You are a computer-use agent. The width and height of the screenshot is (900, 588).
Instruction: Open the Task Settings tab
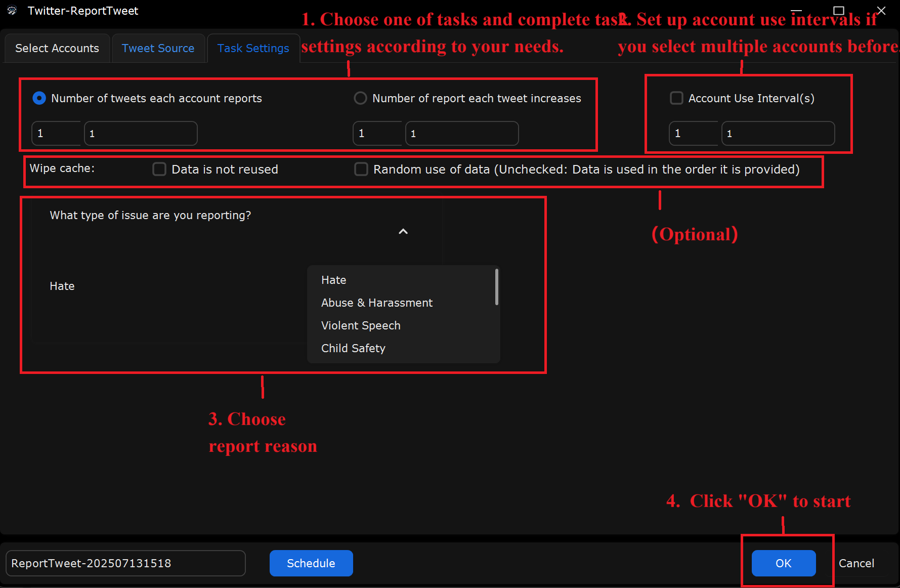[253, 48]
